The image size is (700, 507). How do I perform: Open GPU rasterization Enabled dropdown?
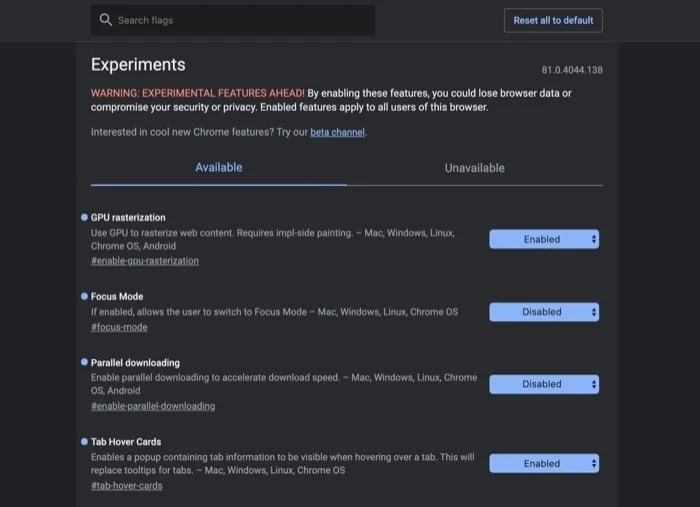tap(544, 239)
